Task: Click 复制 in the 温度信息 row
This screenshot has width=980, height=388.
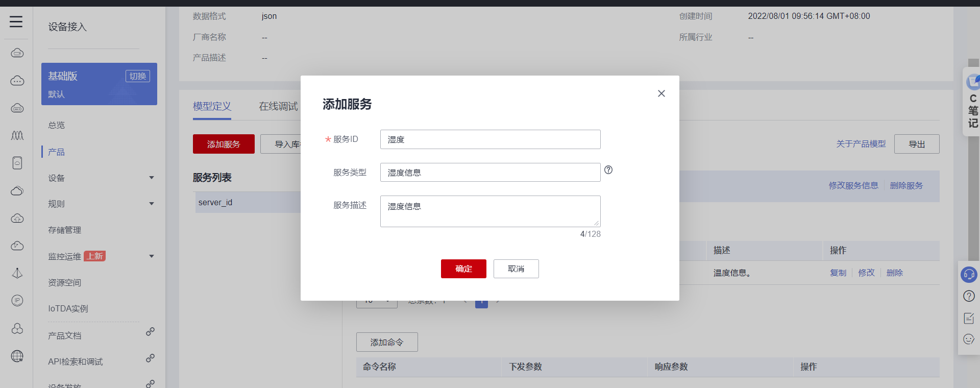Action: point(838,273)
